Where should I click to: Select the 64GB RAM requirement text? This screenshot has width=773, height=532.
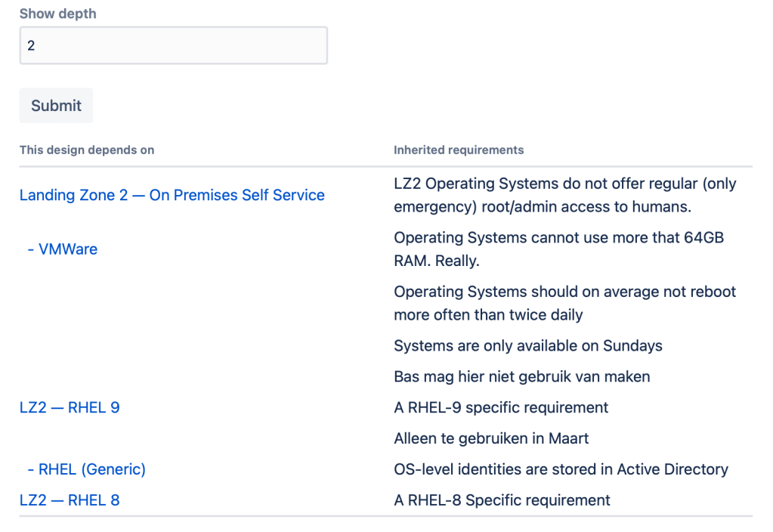pyautogui.click(x=558, y=249)
